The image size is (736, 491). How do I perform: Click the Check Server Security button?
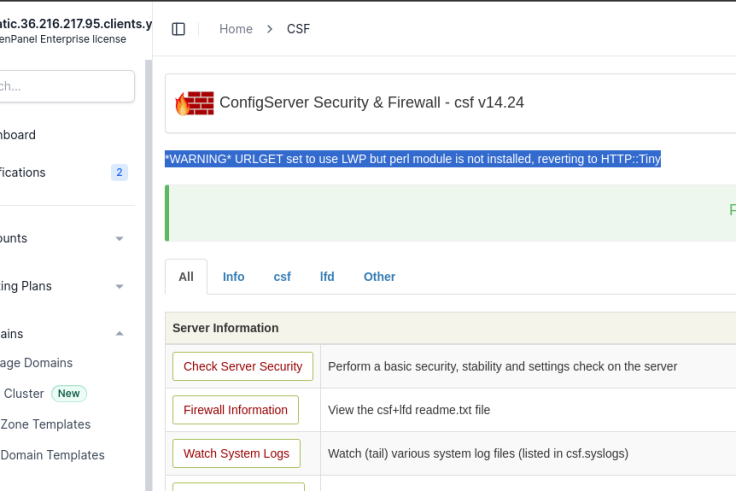(x=243, y=366)
